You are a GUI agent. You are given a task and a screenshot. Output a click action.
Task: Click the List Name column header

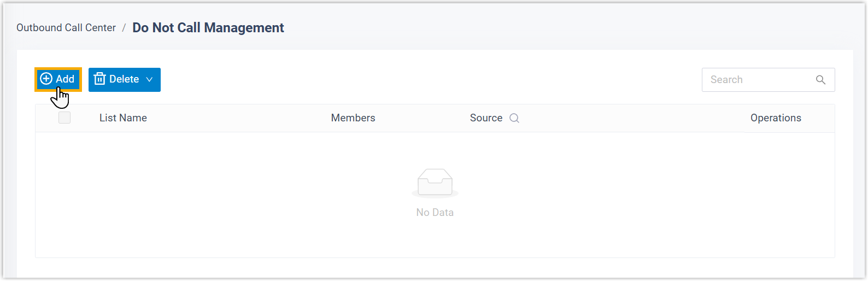123,118
